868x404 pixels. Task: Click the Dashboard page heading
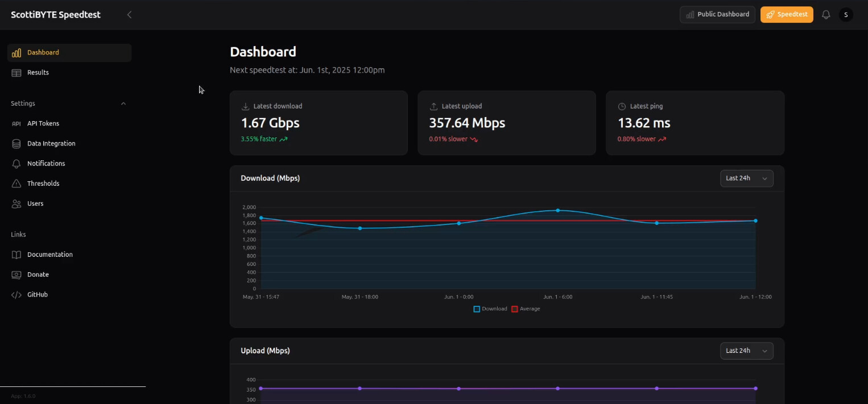263,52
